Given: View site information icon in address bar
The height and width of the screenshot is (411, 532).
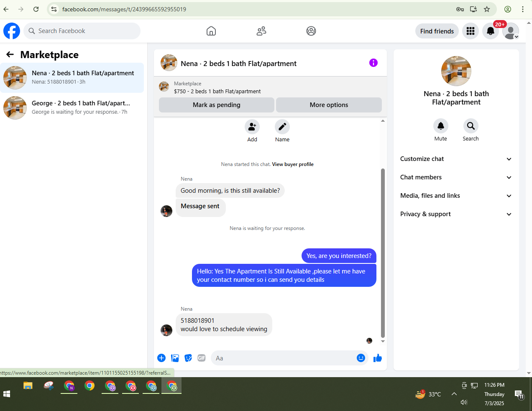Looking at the screenshot, I should pos(54,9).
